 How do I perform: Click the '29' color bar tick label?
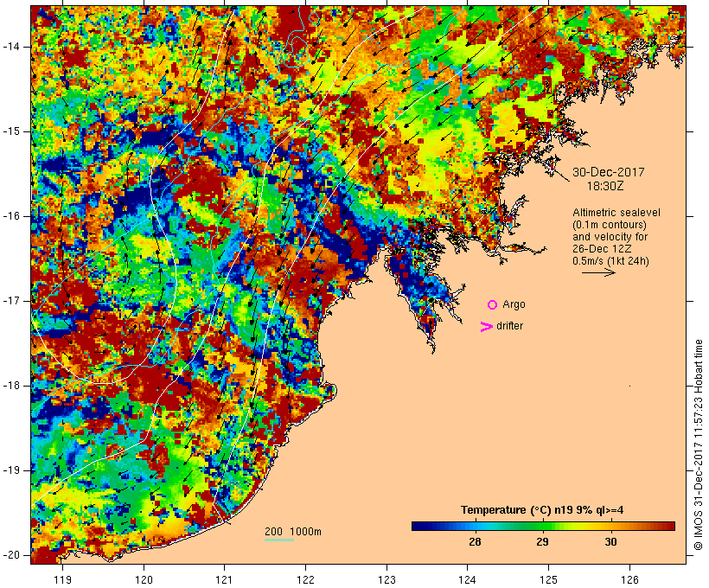pyautogui.click(x=543, y=541)
